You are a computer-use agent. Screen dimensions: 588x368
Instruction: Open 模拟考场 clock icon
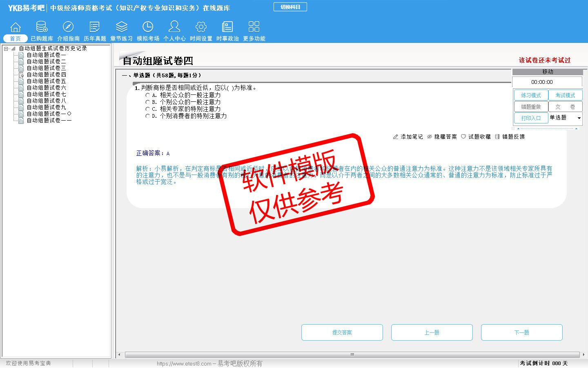coord(148,27)
